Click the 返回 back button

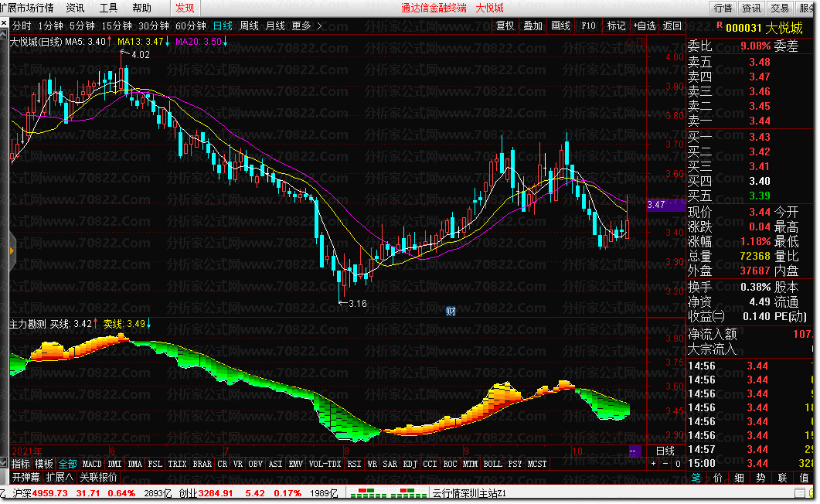coord(672,26)
